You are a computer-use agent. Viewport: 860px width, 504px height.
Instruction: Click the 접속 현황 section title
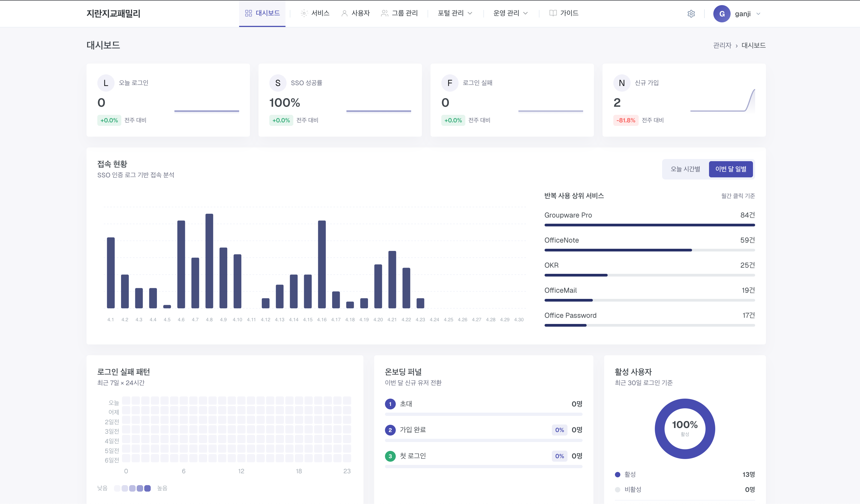coord(112,164)
